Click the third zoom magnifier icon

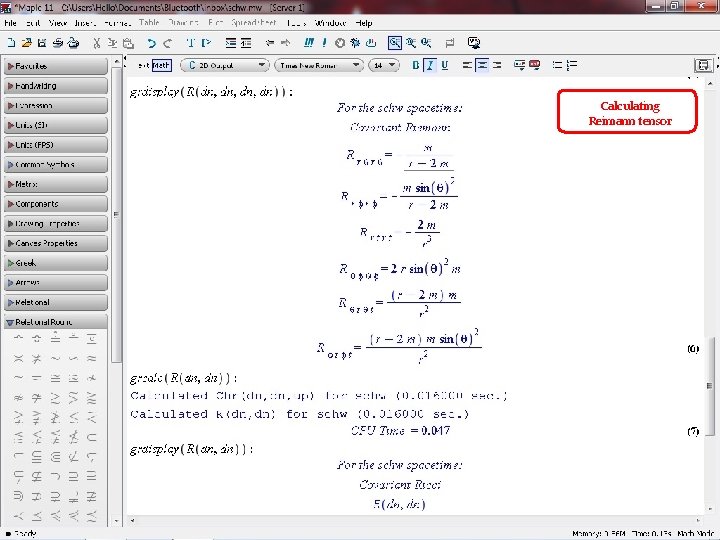(426, 43)
